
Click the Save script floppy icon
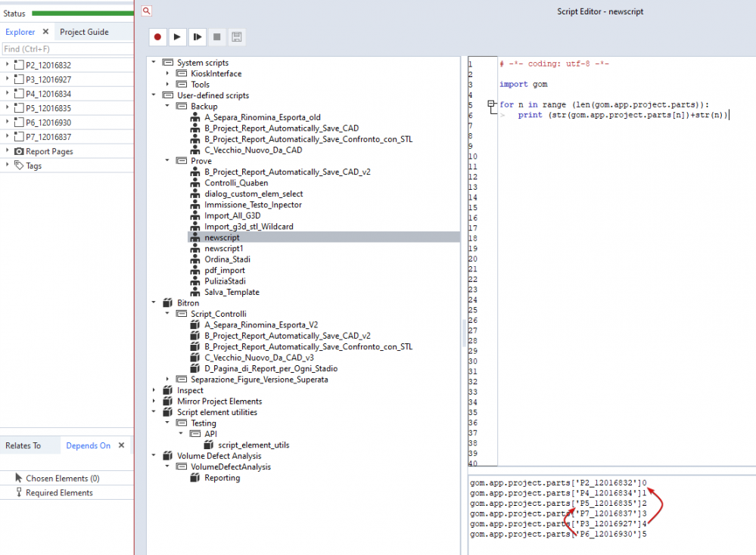click(x=237, y=36)
